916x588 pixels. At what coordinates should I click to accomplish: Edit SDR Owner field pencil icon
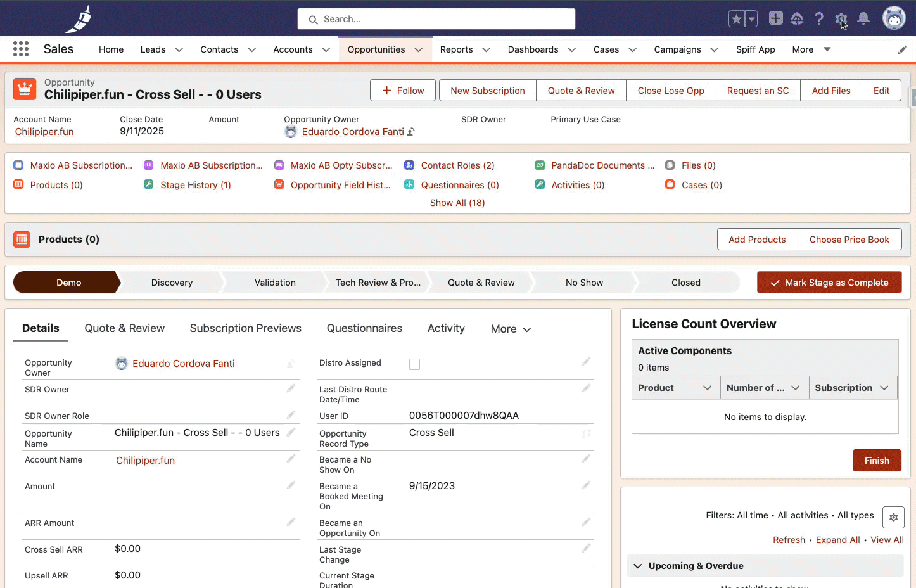click(291, 388)
